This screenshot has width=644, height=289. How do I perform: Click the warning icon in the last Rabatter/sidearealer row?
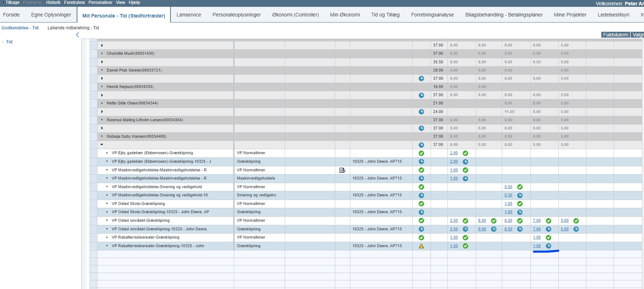click(x=421, y=246)
